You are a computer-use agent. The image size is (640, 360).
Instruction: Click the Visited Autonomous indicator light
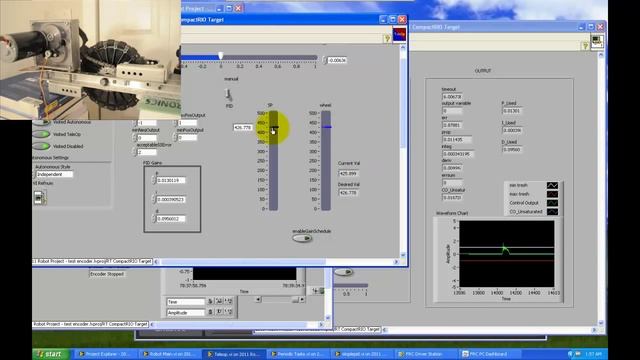tap(41, 122)
